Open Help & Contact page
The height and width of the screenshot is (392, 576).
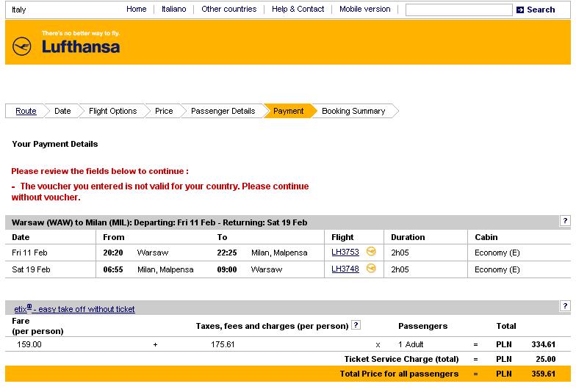298,9
